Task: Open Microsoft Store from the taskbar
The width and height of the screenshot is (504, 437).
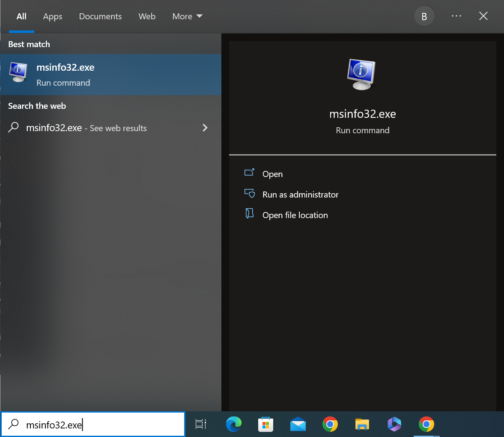Action: click(x=265, y=424)
